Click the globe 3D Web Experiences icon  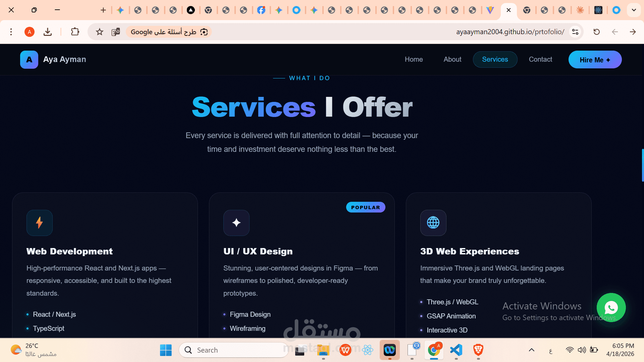[433, 223]
